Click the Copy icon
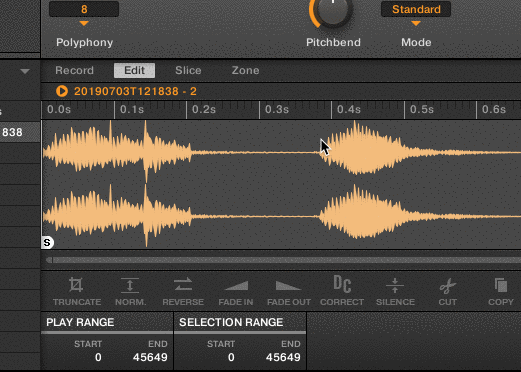 point(501,285)
